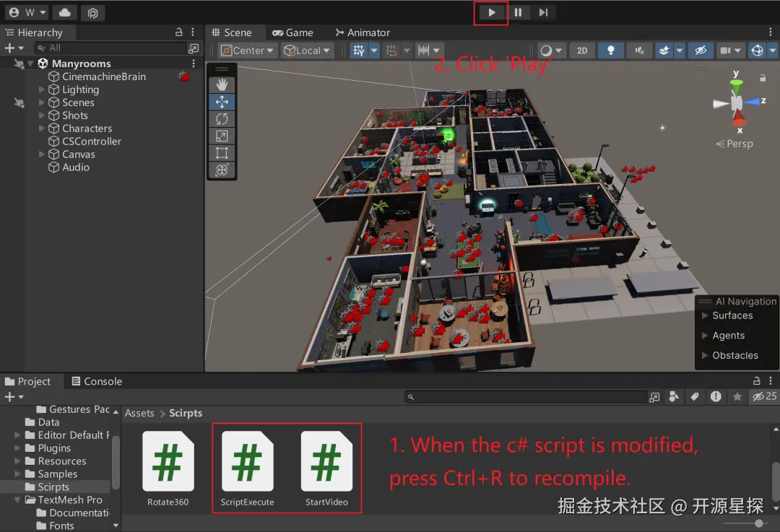Screen dimensions: 780x532
Task: Open grid visibility options dropdown arrow
Action: pos(374,51)
